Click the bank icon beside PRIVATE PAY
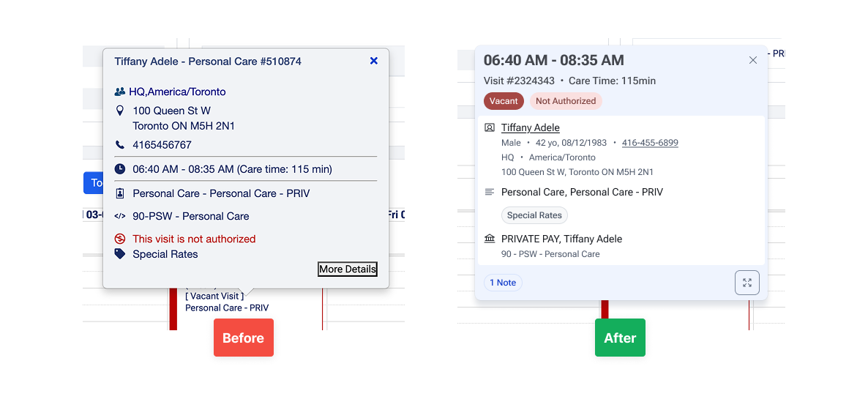The height and width of the screenshot is (402, 868). (490, 239)
